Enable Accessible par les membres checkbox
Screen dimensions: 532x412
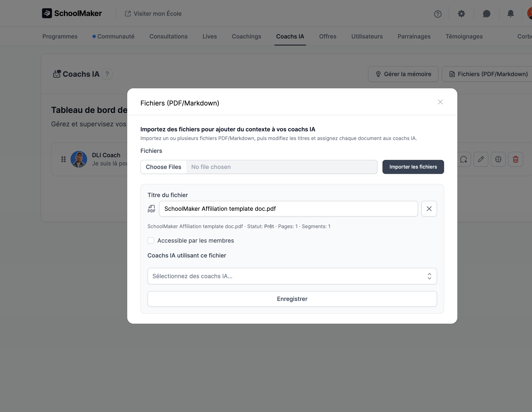pos(151,241)
